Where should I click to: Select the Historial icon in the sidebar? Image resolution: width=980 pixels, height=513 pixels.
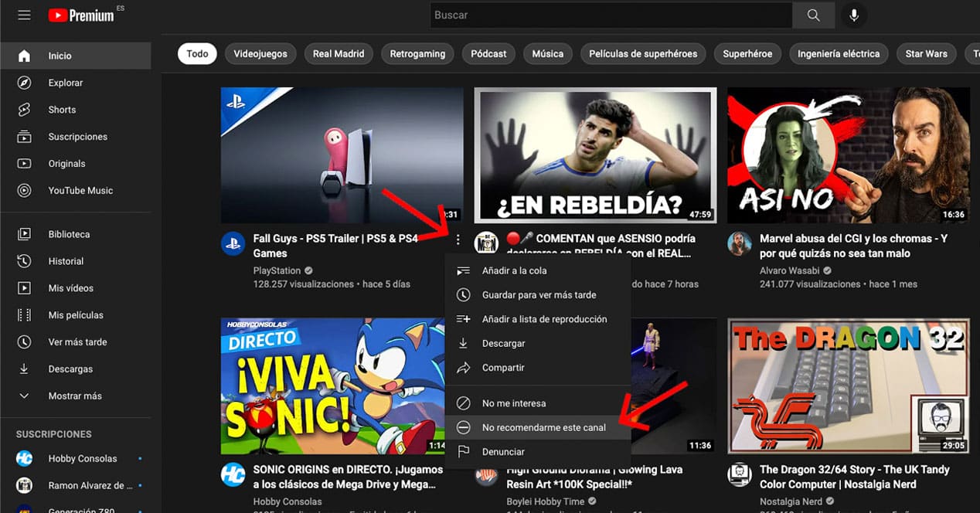pos(24,260)
